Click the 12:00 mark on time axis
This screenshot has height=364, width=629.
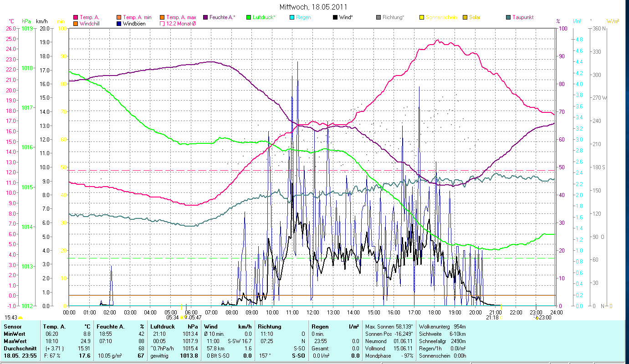click(313, 313)
